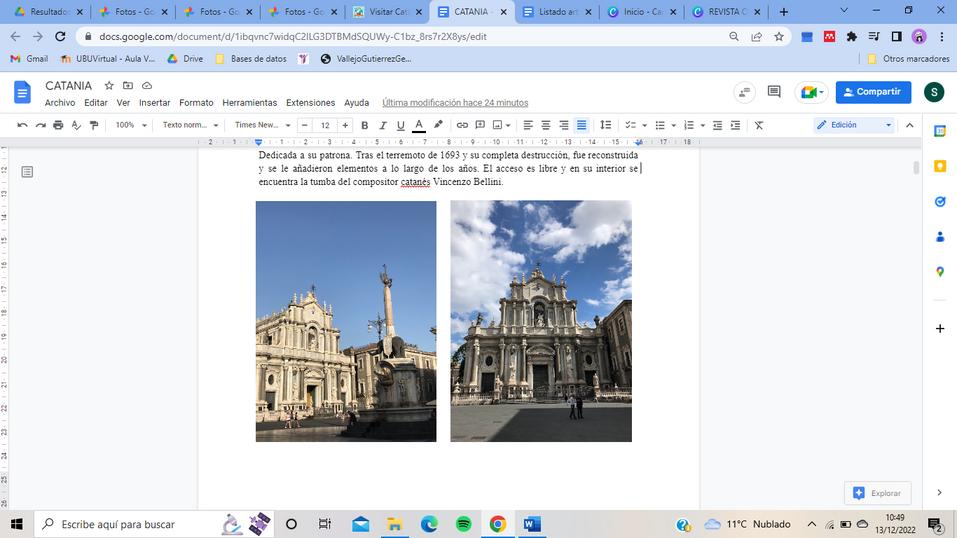Open the Herramientas menu

(x=249, y=103)
